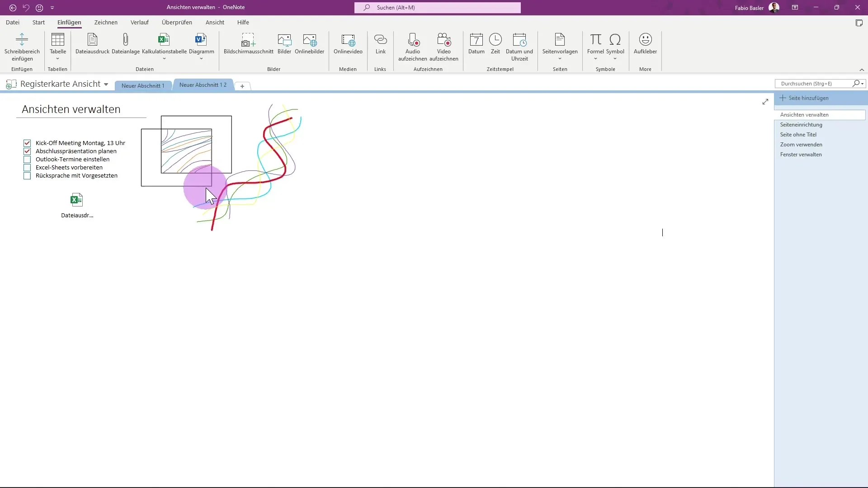The width and height of the screenshot is (868, 488).
Task: Insert Bilder from file
Action: pyautogui.click(x=284, y=44)
